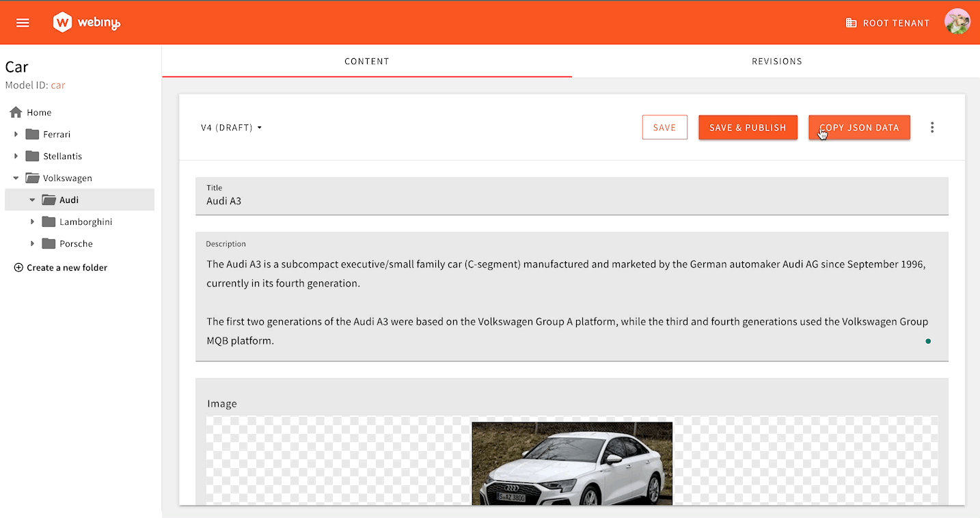
Task: Select the Content tab
Action: click(367, 62)
